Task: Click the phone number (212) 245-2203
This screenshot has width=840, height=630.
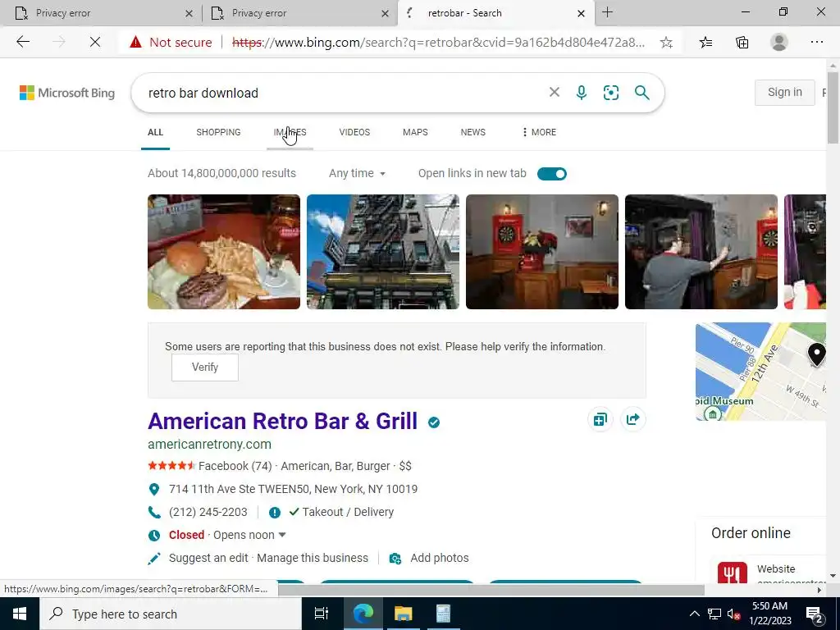Action: point(208,512)
